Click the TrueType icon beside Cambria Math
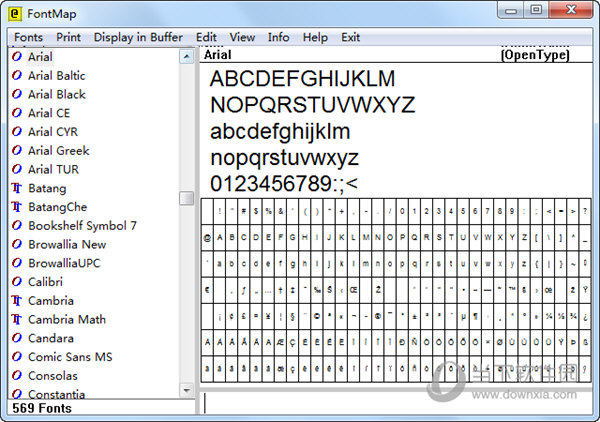Screen dimensions: 600x422 pos(17,319)
